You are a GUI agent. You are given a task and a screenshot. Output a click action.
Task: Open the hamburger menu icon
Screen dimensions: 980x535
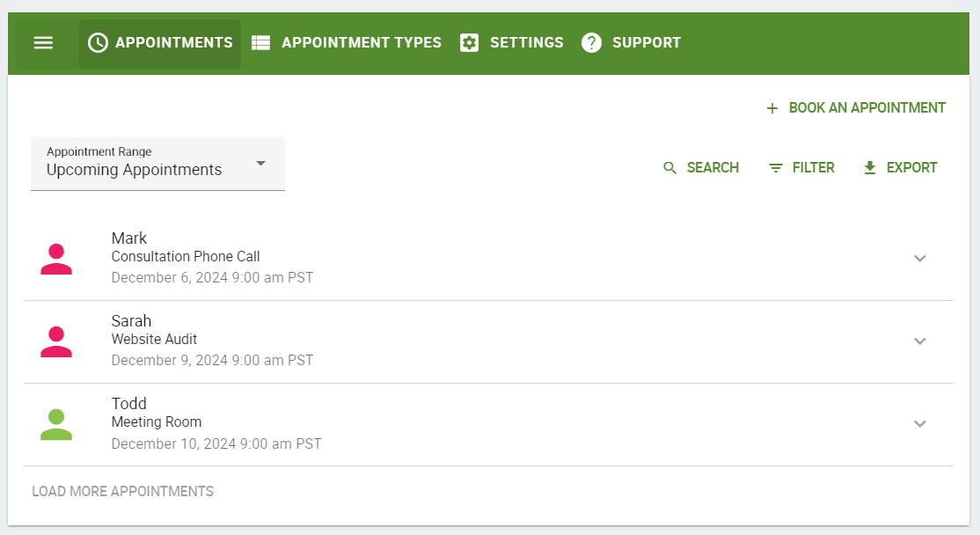tap(43, 42)
